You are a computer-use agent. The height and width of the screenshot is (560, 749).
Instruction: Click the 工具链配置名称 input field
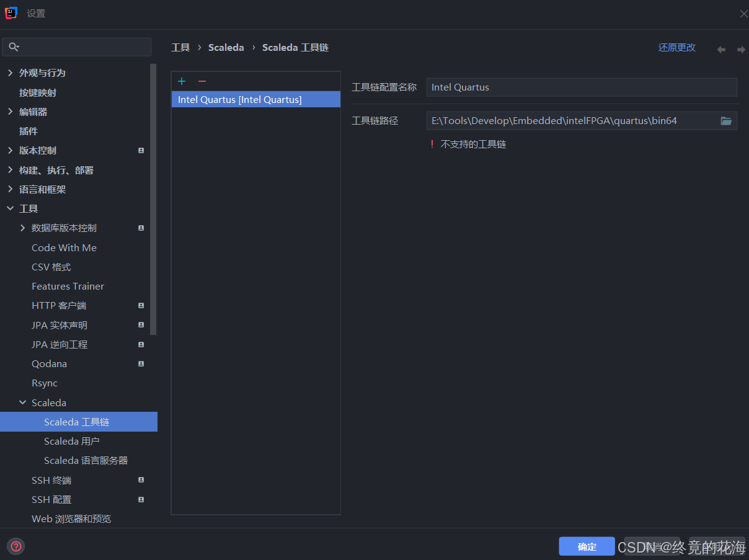(582, 87)
